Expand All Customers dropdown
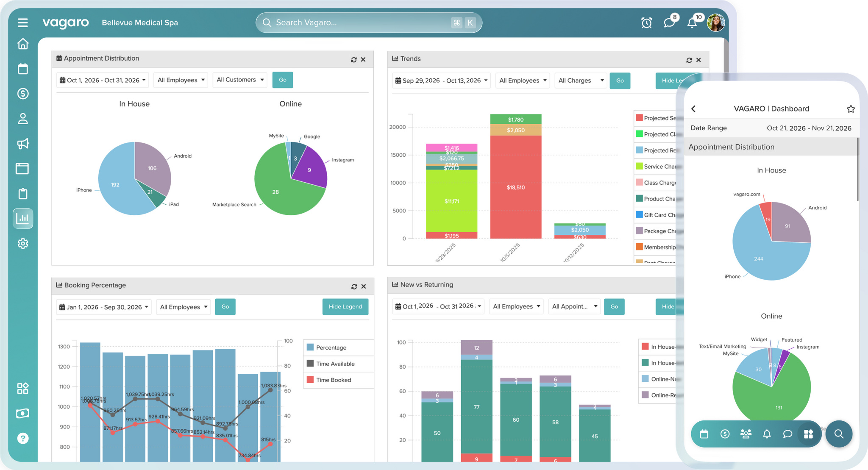This screenshot has height=470, width=868. [x=240, y=80]
